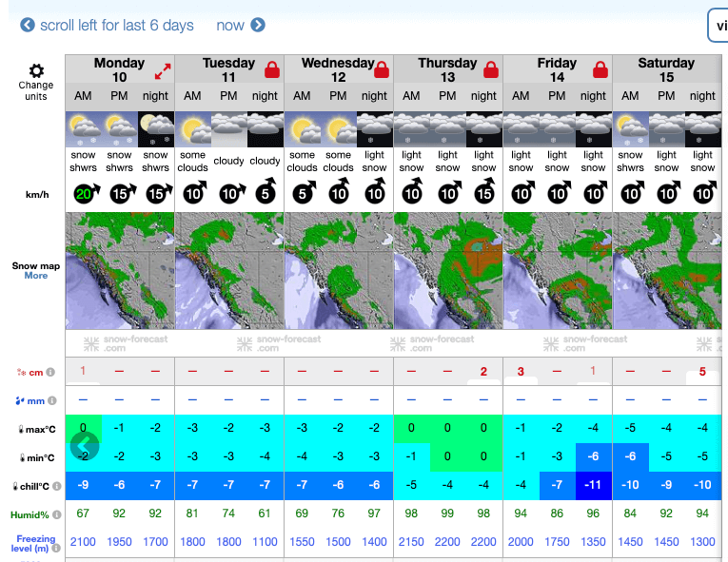
Task: Jump to 'now' in the forecast
Action: (230, 26)
